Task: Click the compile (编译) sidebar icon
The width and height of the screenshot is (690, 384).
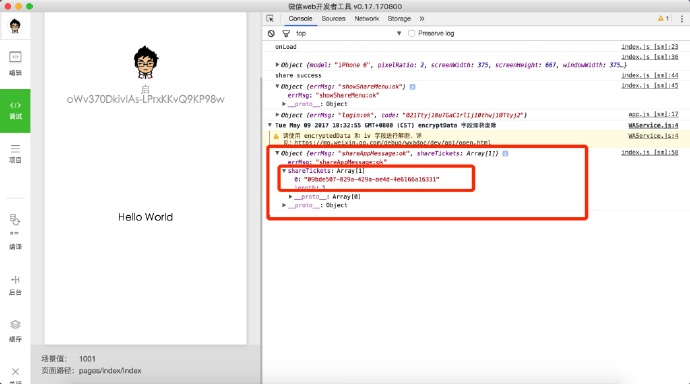Action: [15, 232]
